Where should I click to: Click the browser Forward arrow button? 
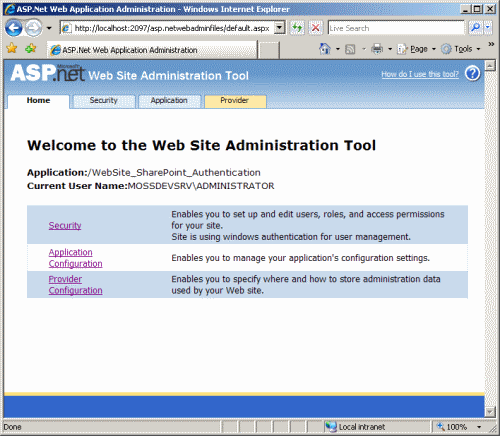coord(33,28)
